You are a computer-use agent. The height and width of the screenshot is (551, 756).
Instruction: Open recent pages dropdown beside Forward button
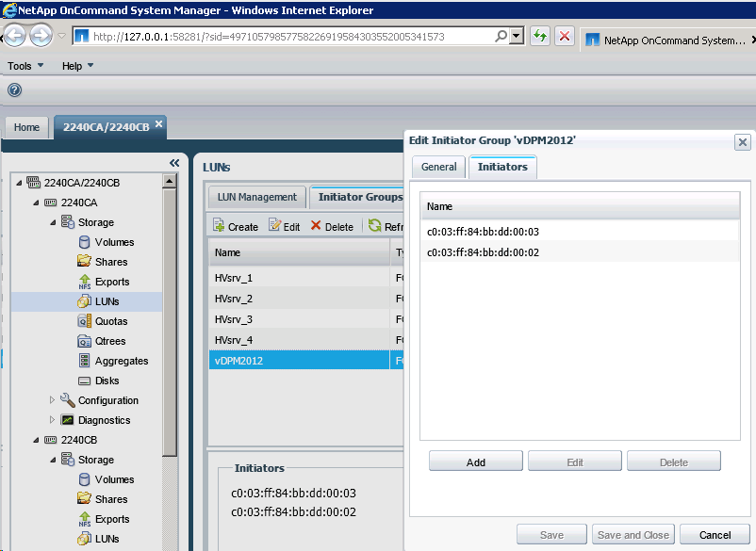pos(61,36)
